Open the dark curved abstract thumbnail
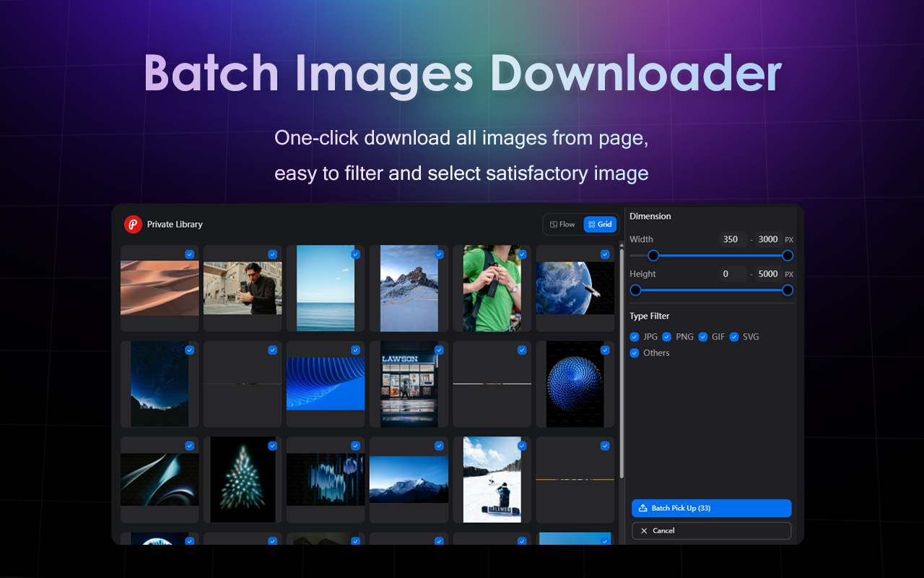This screenshot has height=578, width=924. pyautogui.click(x=160, y=480)
